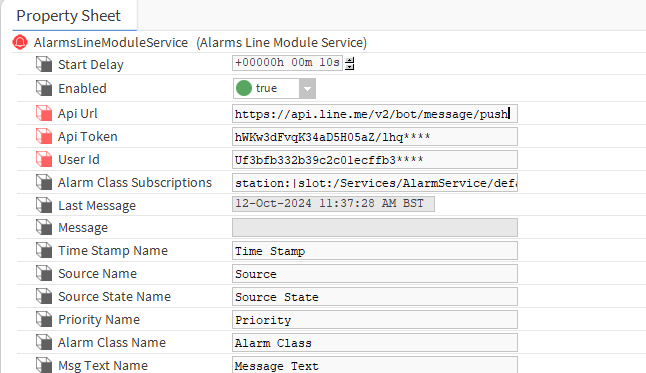Focus the Time Stamp Name field

pyautogui.click(x=375, y=251)
